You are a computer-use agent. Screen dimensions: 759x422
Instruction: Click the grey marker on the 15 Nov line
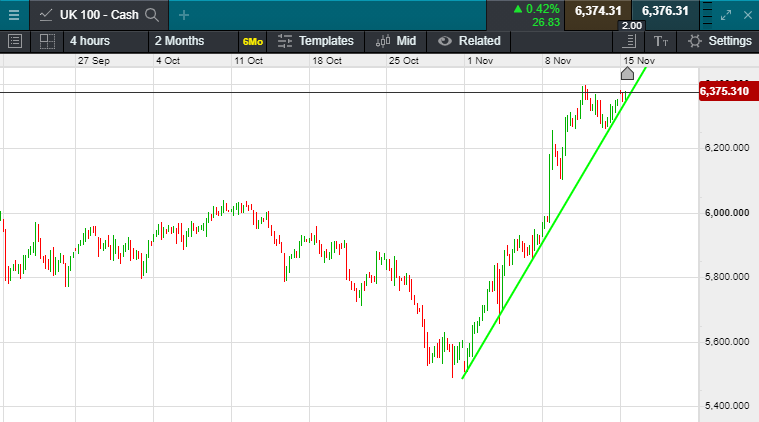coord(627,74)
